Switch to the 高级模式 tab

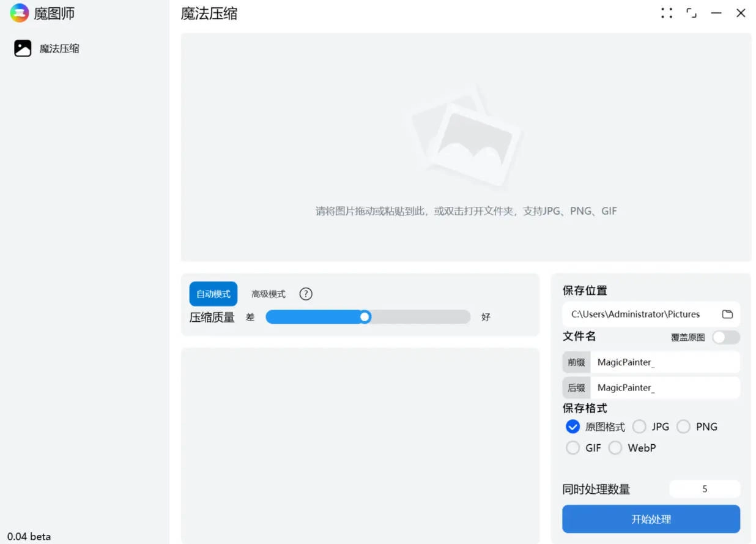point(268,294)
